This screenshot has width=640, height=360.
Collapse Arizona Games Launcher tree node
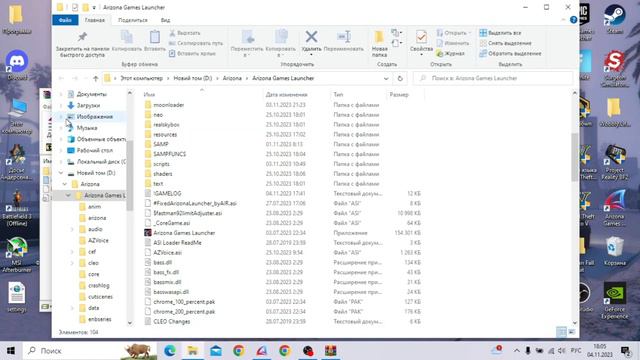(x=68, y=196)
